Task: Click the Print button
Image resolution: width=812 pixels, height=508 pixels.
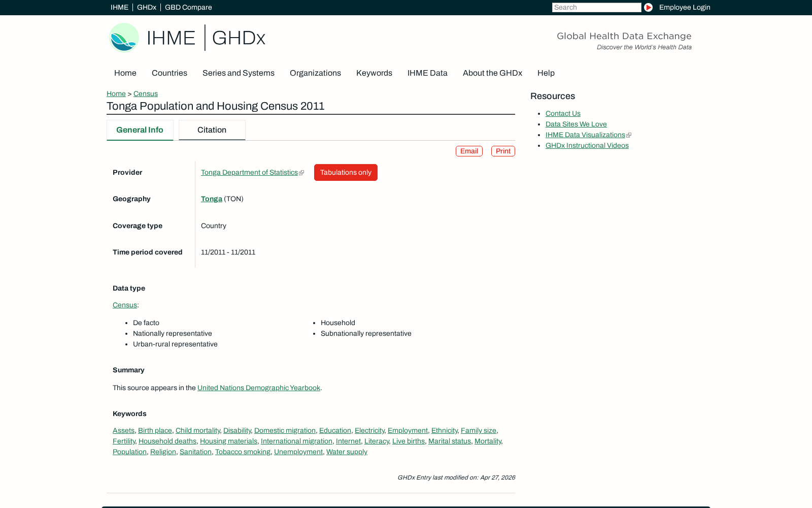Action: [x=503, y=151]
